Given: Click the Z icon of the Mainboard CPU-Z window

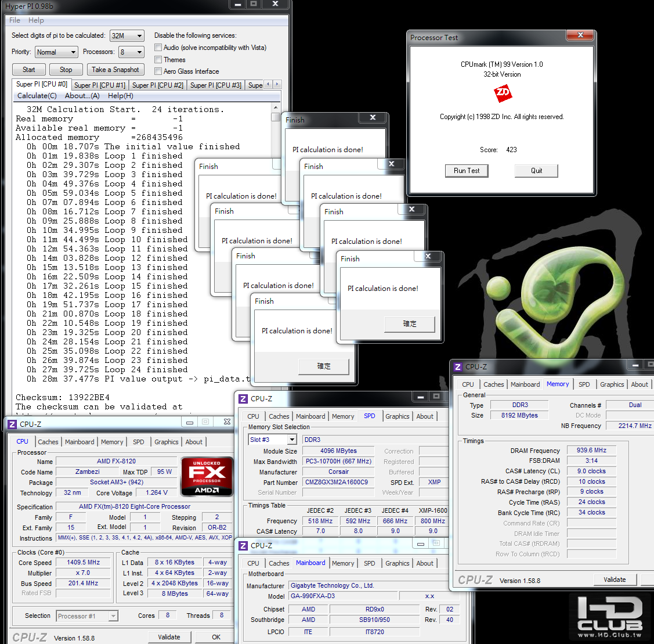Looking at the screenshot, I should point(243,546).
